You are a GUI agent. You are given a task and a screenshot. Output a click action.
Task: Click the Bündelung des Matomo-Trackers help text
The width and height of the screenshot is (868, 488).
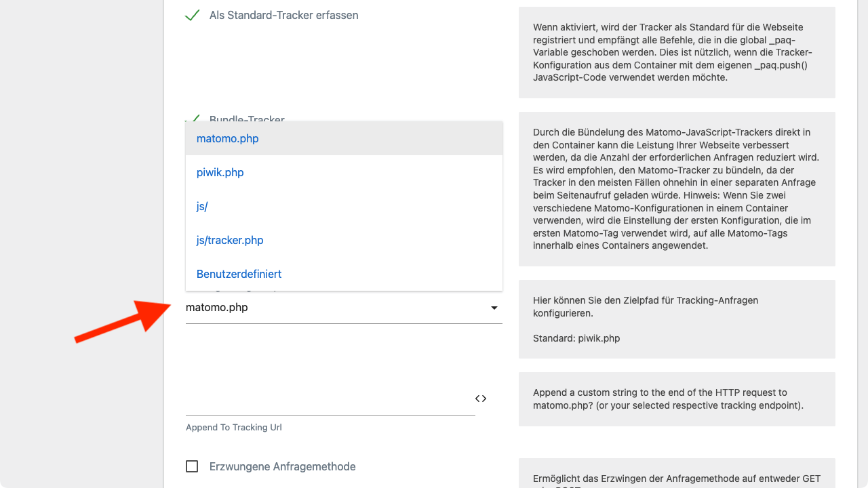[x=677, y=189]
